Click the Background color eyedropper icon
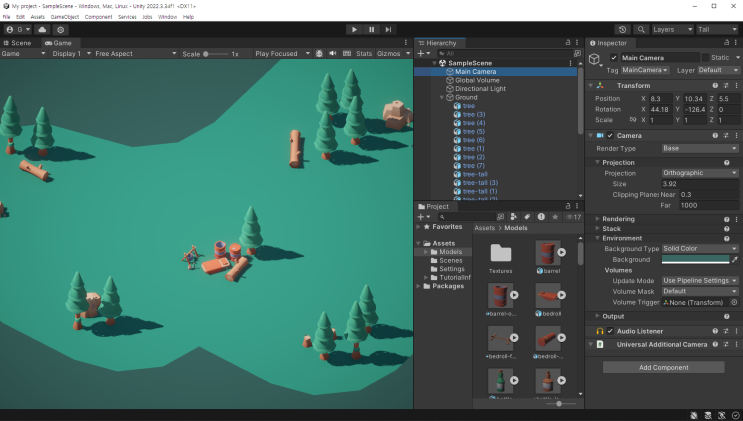This screenshot has width=743, height=421. click(734, 259)
